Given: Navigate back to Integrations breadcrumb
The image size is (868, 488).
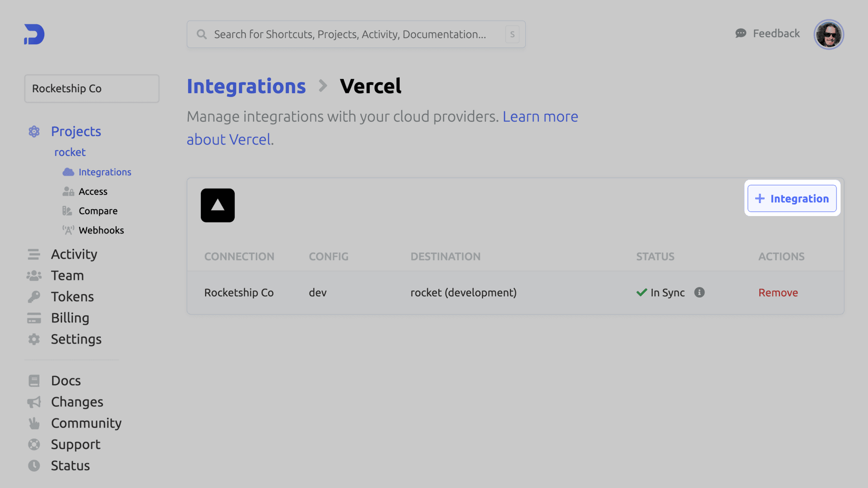Looking at the screenshot, I should (x=246, y=86).
